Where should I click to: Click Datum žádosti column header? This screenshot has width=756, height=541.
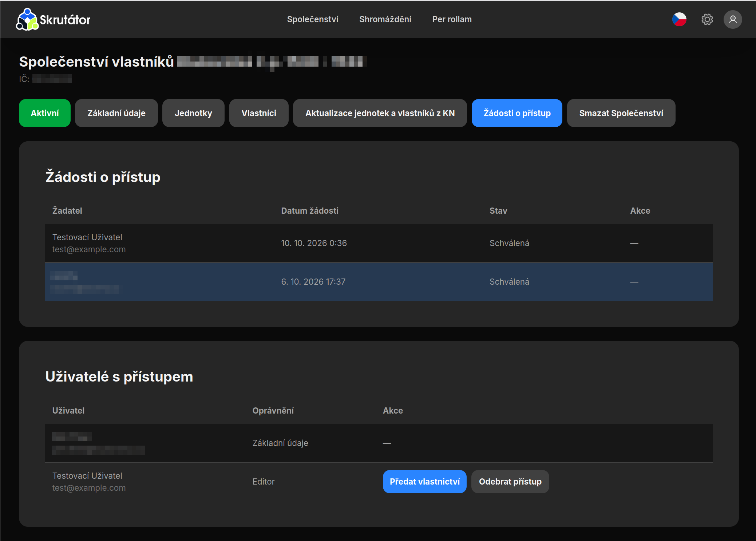point(310,211)
